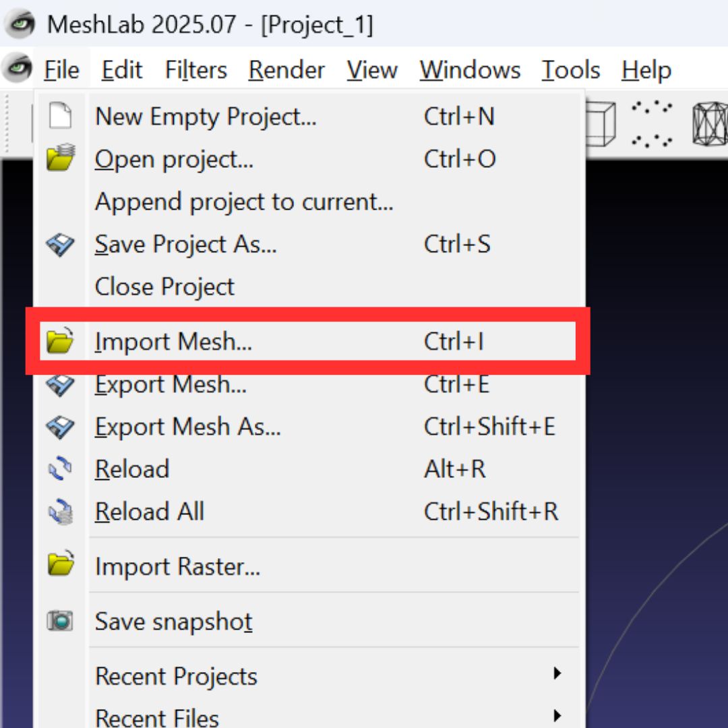Click the Save Project As floppy disk icon
This screenshot has height=728, width=728.
coord(61,244)
